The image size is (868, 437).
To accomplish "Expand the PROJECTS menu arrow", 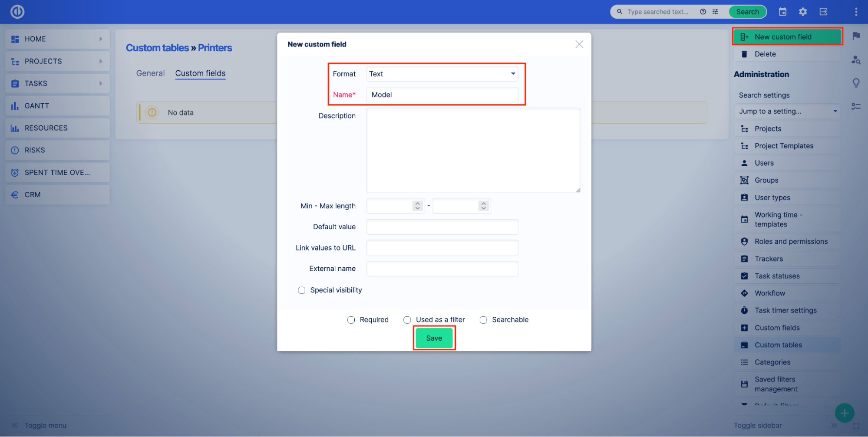I will (101, 61).
